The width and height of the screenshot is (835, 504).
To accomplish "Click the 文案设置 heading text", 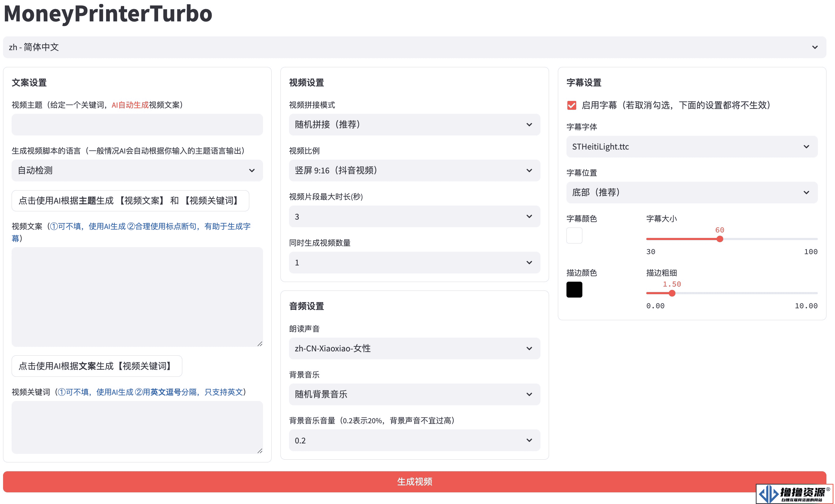I will coord(29,83).
